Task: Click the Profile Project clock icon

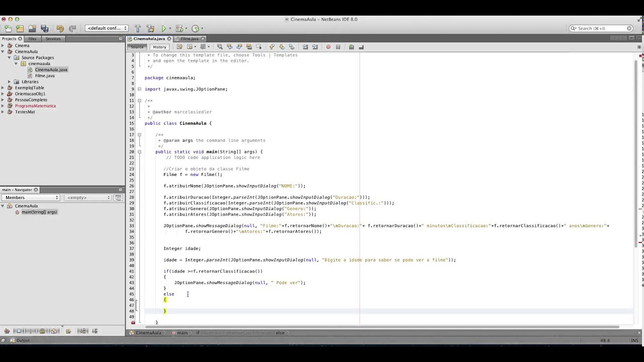Action: click(195, 28)
